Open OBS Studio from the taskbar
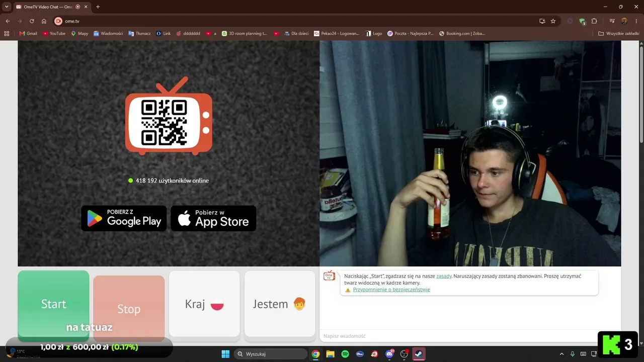 coord(404,354)
